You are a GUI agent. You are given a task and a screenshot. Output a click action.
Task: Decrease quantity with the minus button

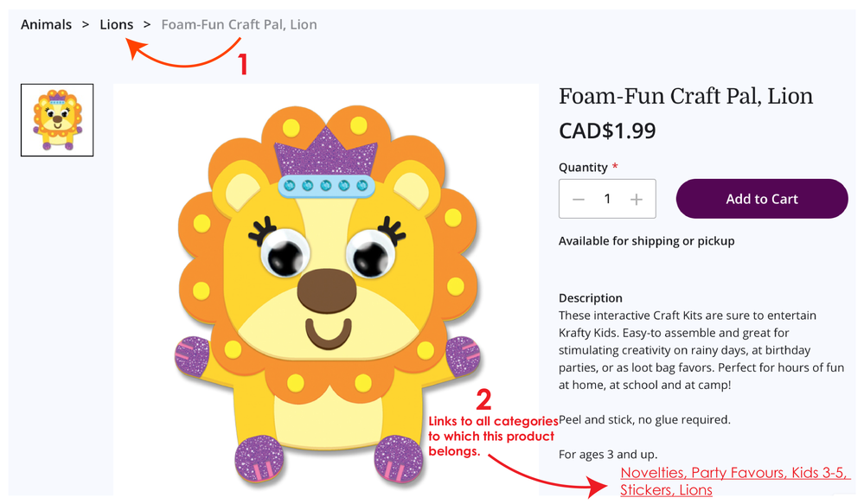(579, 200)
